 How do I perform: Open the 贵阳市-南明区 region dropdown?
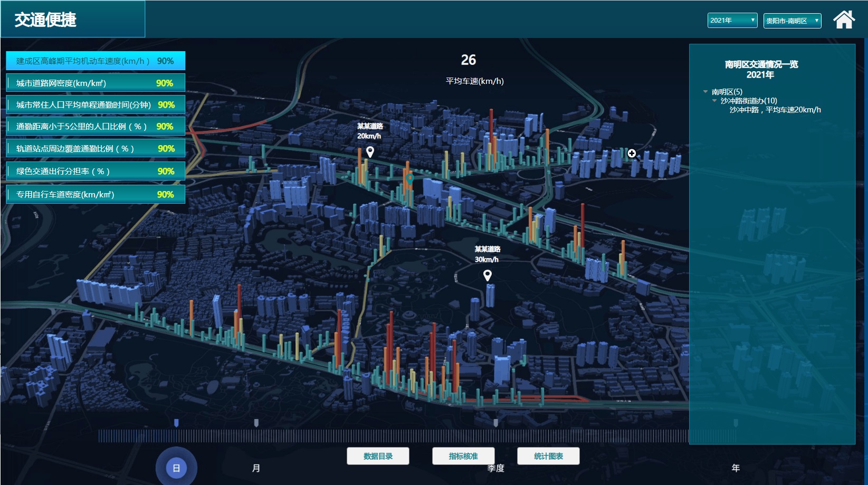(791, 21)
